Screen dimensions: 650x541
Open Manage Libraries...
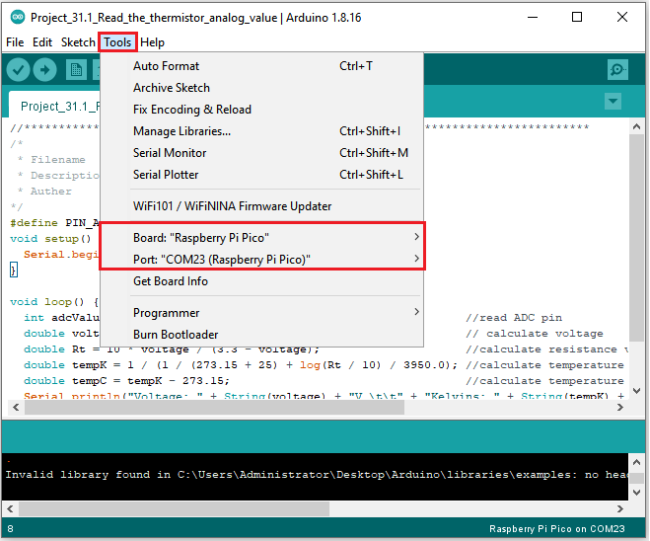262,131
